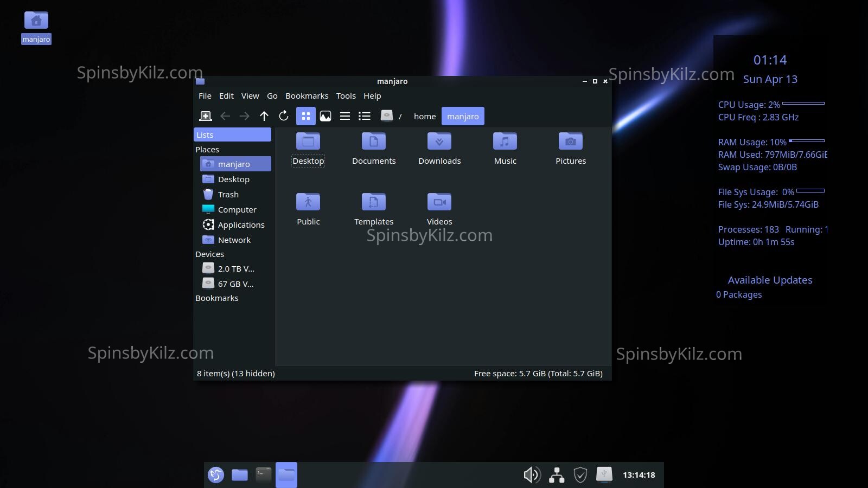This screenshot has width=868, height=488.
Task: Select the Videos folder icon
Action: pyautogui.click(x=439, y=209)
